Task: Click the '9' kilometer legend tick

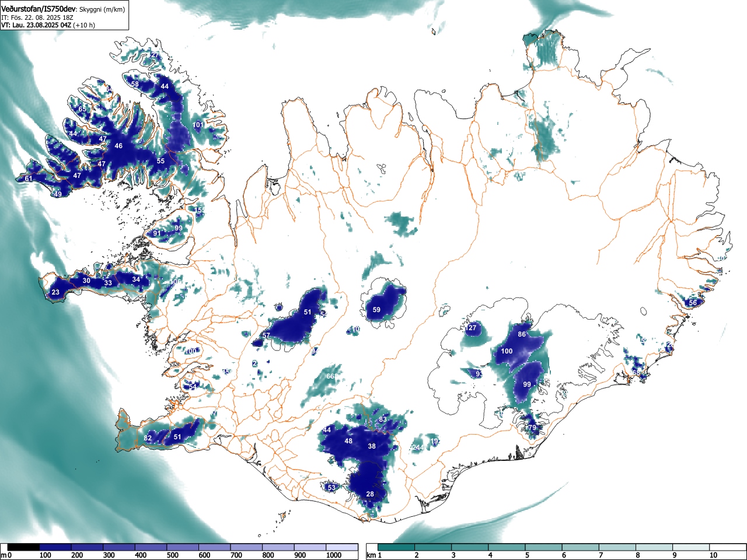Action: pos(674,555)
